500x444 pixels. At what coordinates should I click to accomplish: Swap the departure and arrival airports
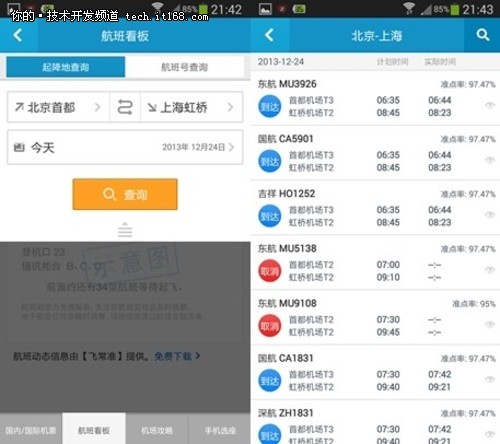125,107
